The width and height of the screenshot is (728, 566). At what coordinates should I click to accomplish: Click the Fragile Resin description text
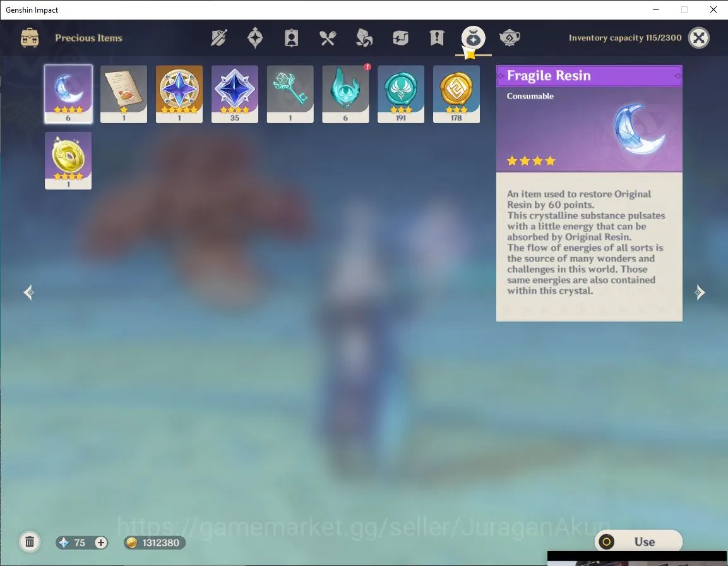[x=586, y=242]
